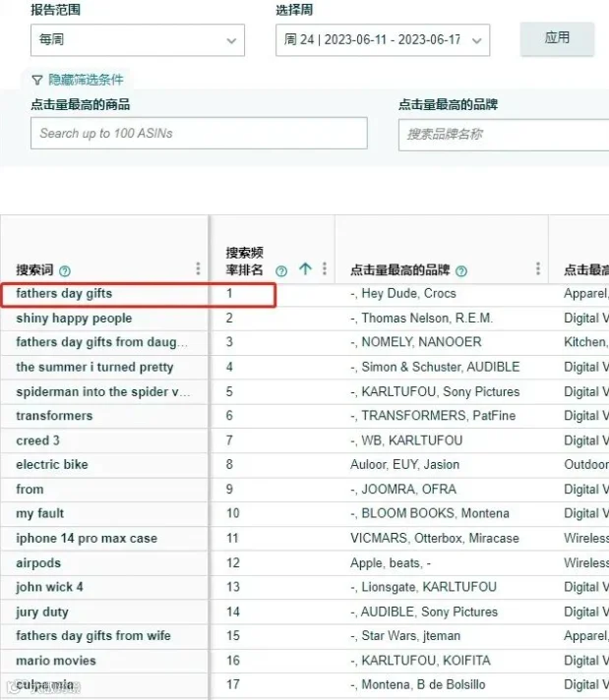Select the creed 3 search term

tap(38, 440)
